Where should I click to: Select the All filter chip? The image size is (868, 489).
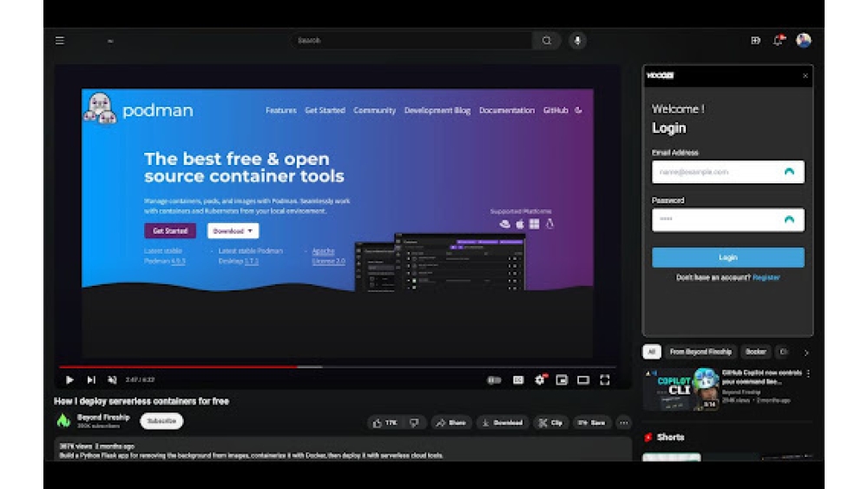click(652, 352)
